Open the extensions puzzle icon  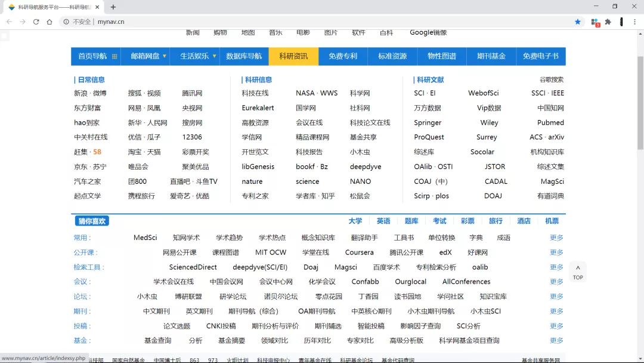tap(608, 21)
